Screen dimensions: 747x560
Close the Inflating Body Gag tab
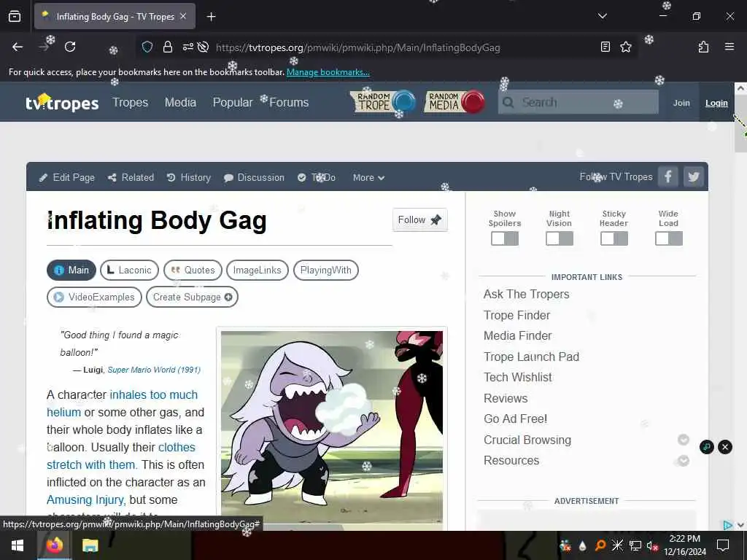(x=183, y=16)
